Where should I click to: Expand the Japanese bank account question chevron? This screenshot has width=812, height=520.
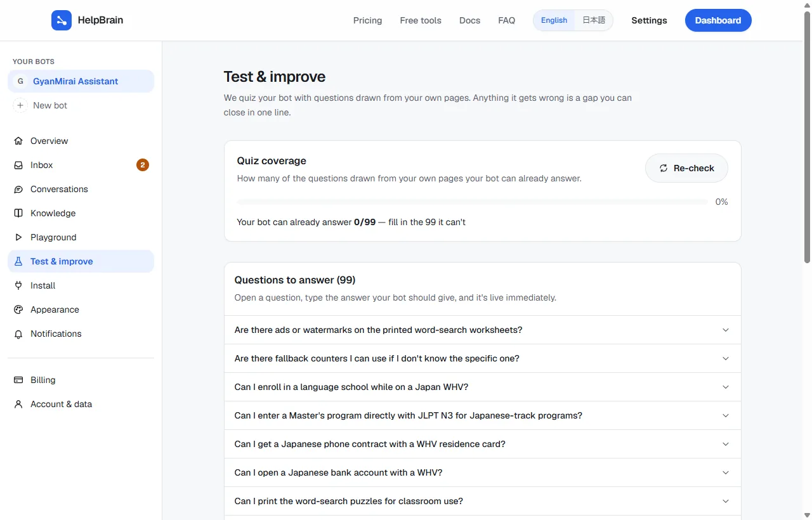point(726,472)
